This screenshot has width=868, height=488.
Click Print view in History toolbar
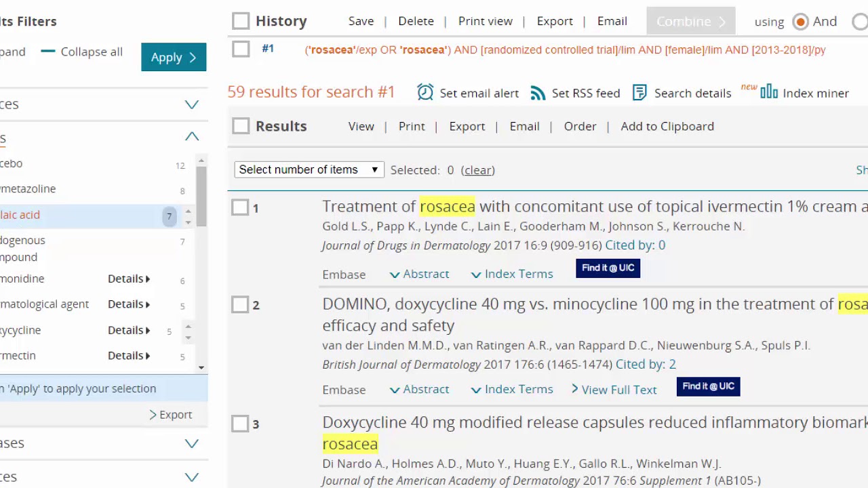486,21
